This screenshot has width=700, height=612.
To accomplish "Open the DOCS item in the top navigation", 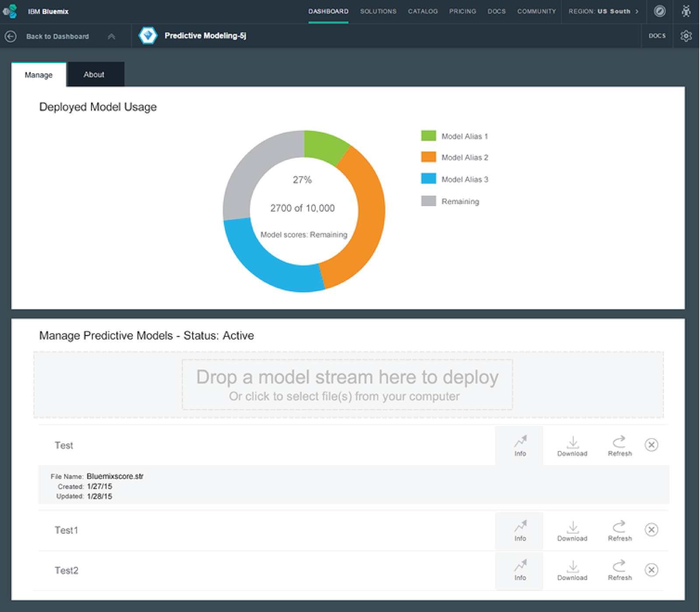I will point(497,11).
